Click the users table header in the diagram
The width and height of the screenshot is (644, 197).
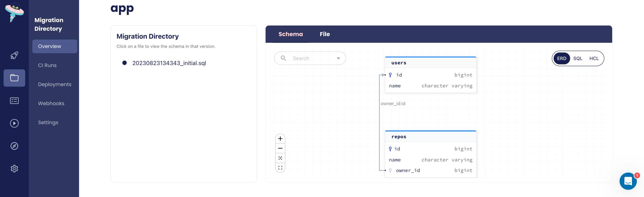(430, 63)
